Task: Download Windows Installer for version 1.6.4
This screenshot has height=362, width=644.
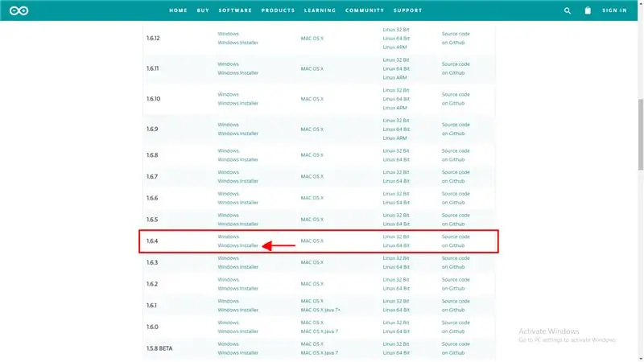Action: pos(237,245)
